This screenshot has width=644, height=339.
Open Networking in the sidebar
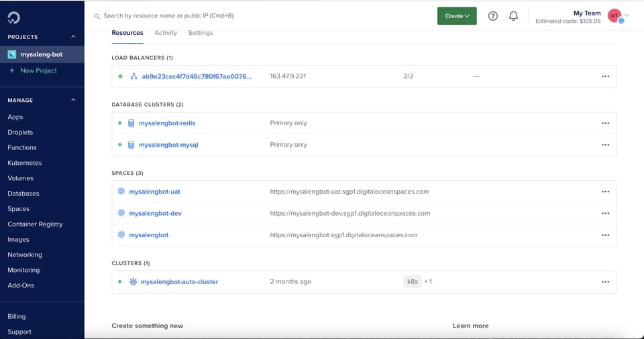point(25,255)
